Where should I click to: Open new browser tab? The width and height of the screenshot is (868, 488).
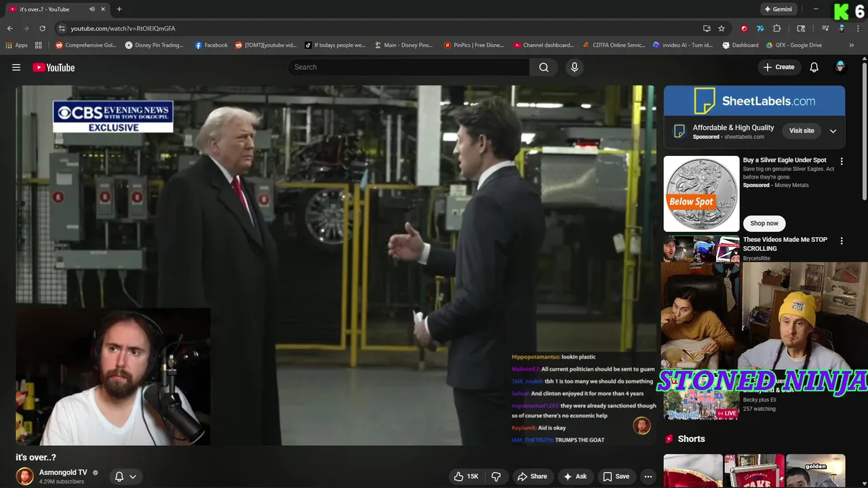119,9
